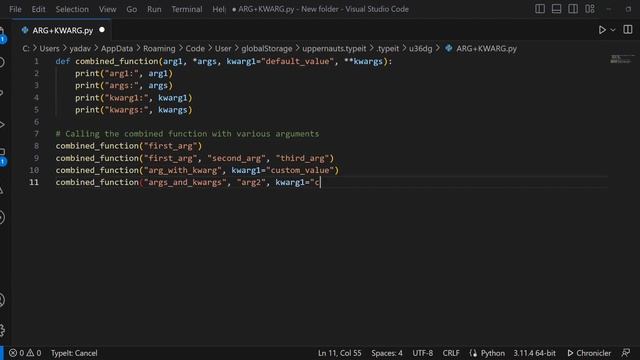
Task: Click the remote window indicator in status bar
Action: tap(2, 353)
